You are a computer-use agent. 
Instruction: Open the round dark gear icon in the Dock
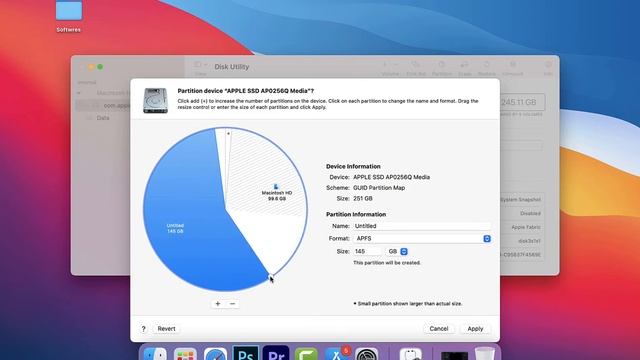coord(367,354)
